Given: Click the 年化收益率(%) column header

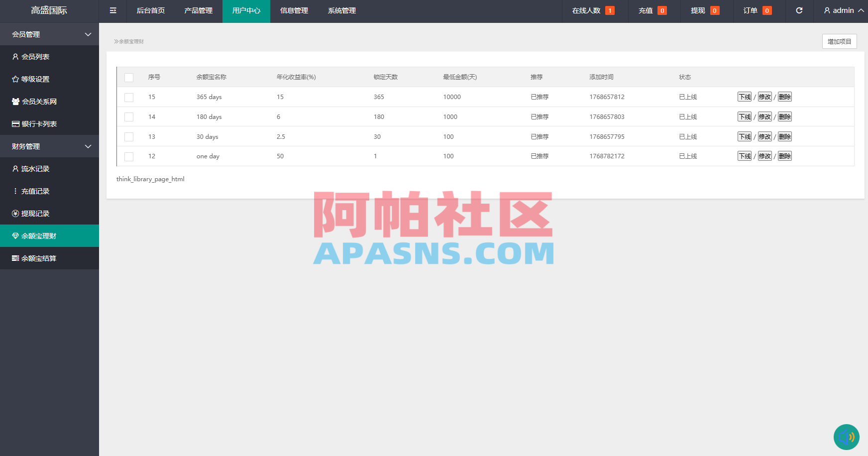Looking at the screenshot, I should [x=296, y=77].
